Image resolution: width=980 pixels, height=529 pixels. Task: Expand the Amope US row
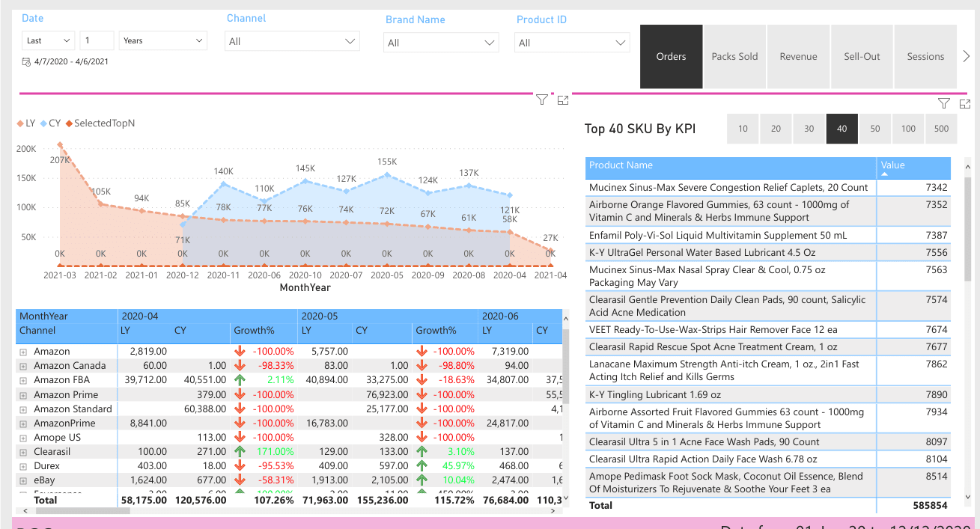click(x=23, y=438)
